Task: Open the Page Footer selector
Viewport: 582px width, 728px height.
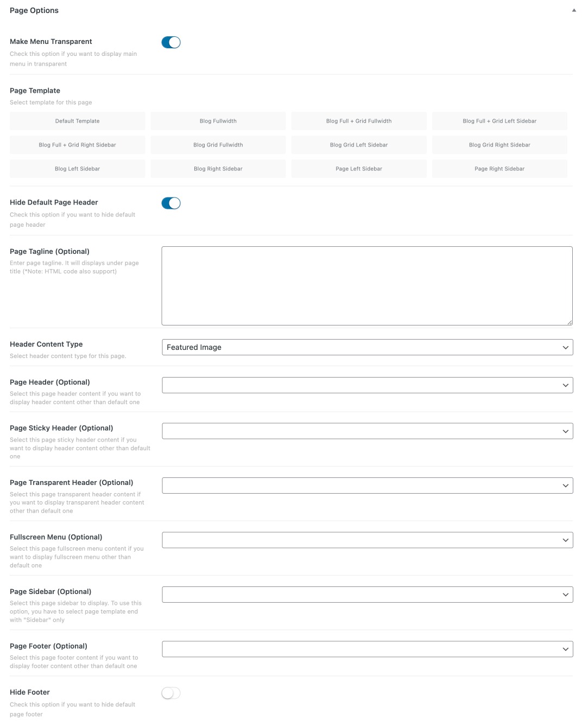Action: [x=367, y=648]
